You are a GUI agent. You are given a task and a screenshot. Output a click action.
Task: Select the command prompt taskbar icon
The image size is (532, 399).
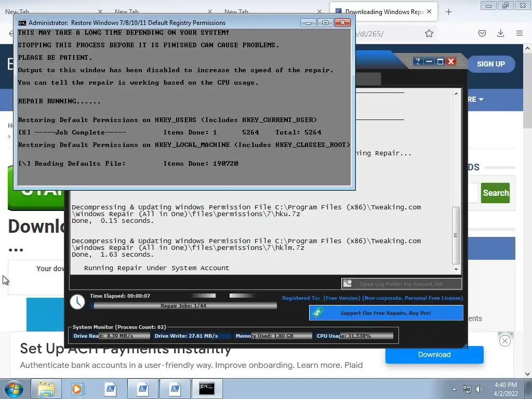pos(207,389)
